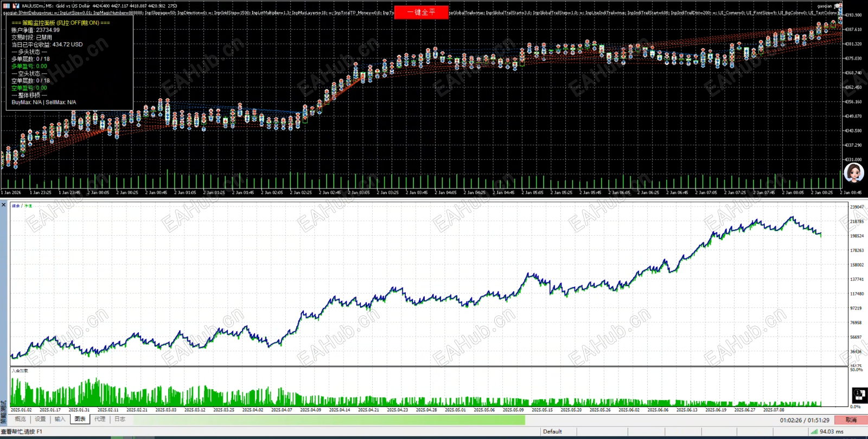Click the yellow 策略监控面板 panel title
The width and height of the screenshot is (868, 439).
click(61, 23)
